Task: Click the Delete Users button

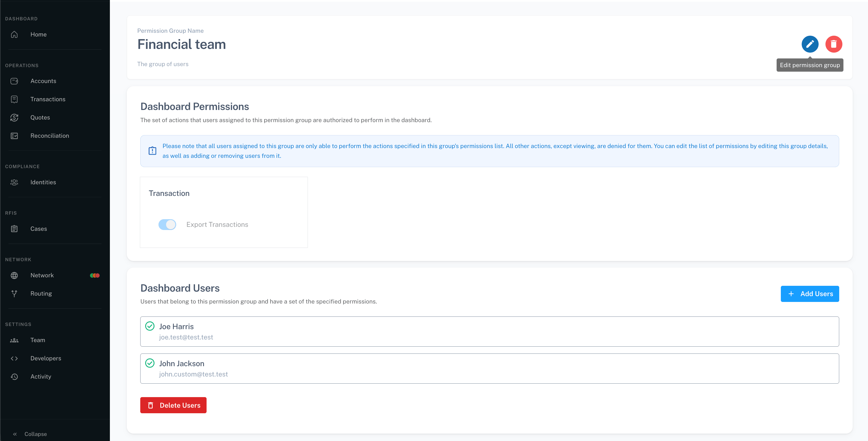Action: click(173, 405)
